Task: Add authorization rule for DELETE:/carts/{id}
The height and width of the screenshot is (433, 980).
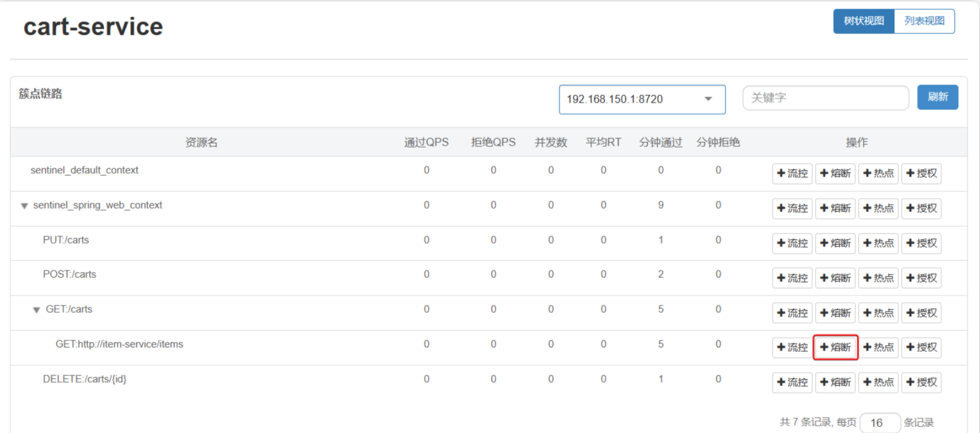Action: tap(921, 382)
